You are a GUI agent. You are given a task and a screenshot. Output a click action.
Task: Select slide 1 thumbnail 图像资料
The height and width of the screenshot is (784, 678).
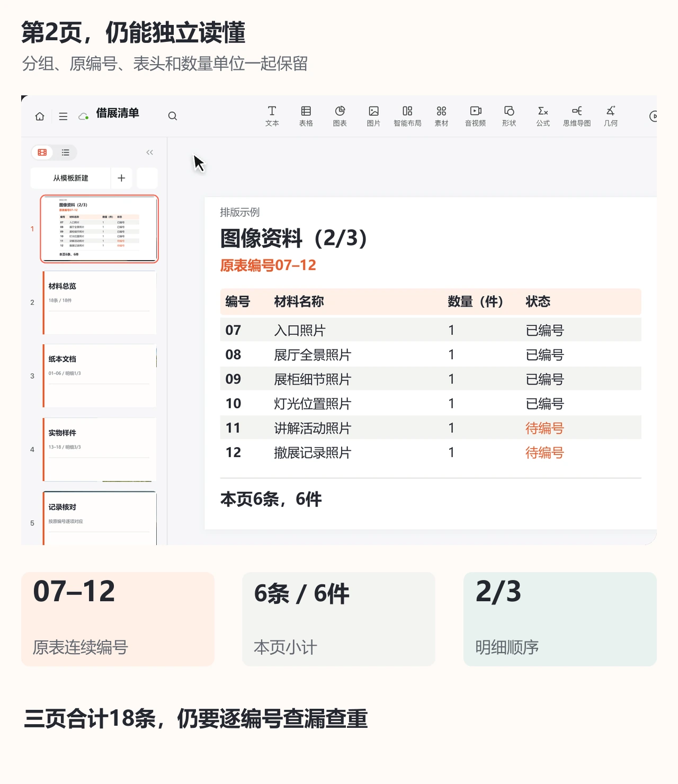click(x=100, y=229)
